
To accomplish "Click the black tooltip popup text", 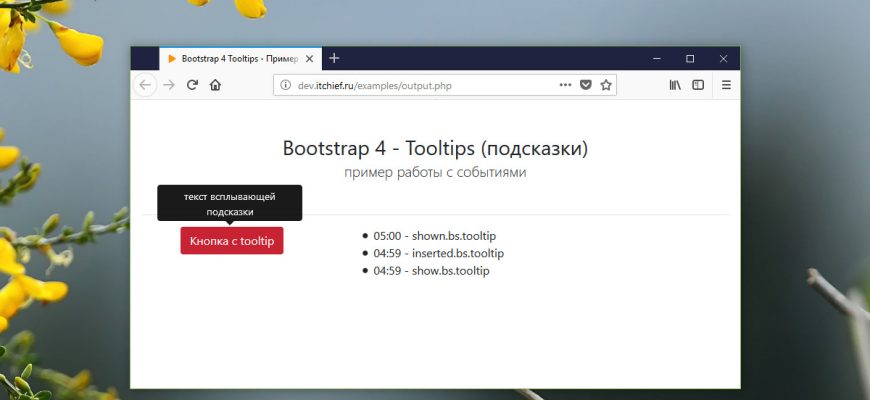I will [230, 204].
